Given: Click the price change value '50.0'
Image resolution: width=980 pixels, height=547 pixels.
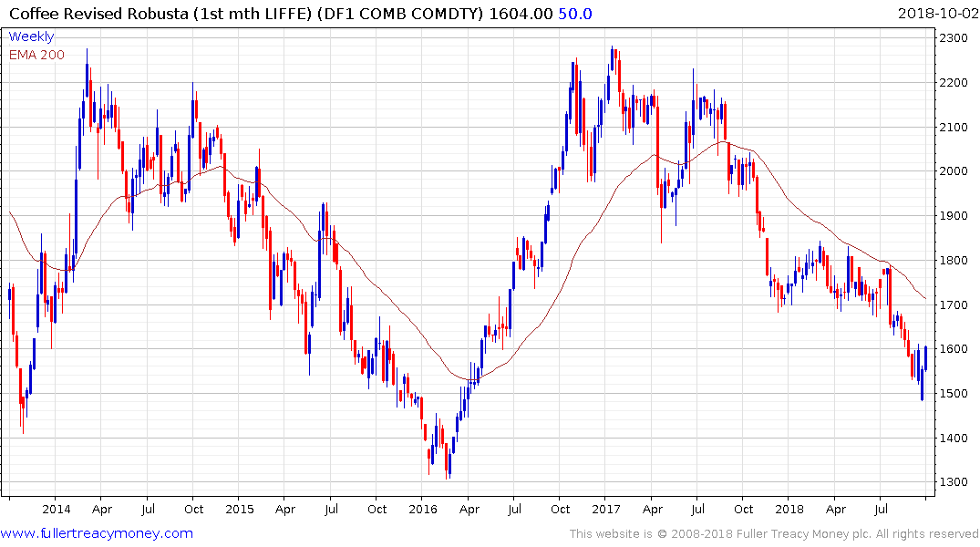Looking at the screenshot, I should click(x=575, y=14).
